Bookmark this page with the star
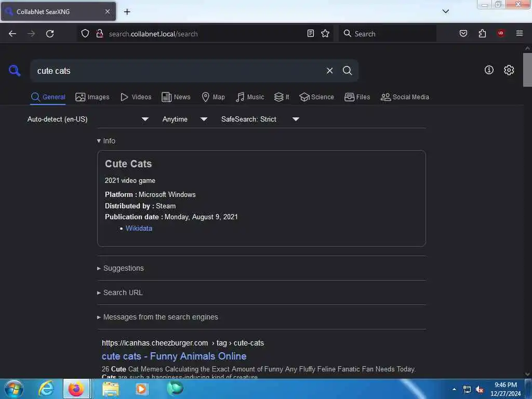The width and height of the screenshot is (532, 399). tap(325, 34)
